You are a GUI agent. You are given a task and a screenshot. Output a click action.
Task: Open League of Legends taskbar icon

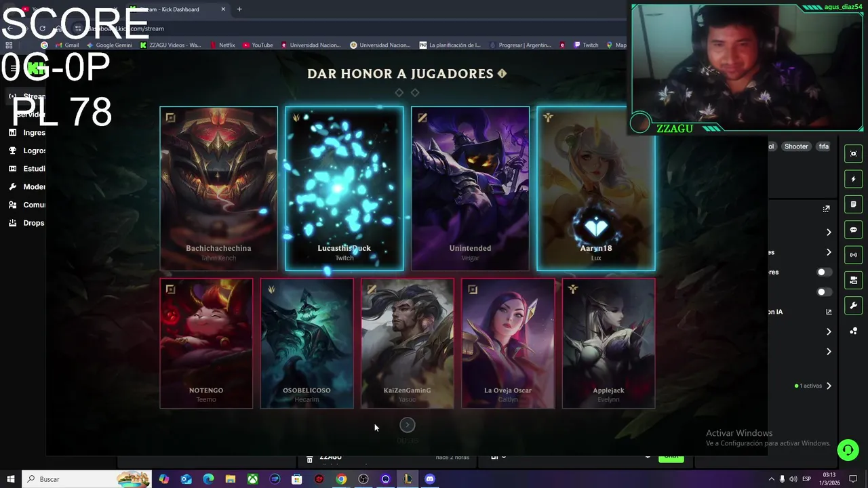(x=408, y=479)
